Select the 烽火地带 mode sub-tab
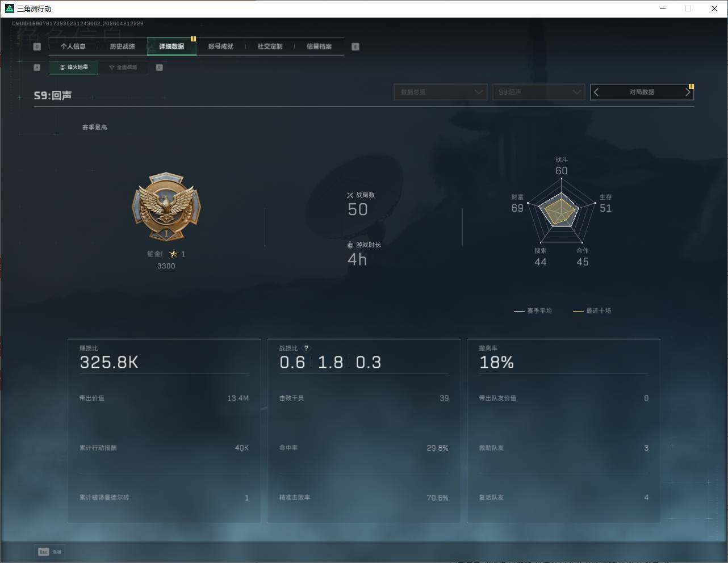This screenshot has height=563, width=728. pos(73,67)
